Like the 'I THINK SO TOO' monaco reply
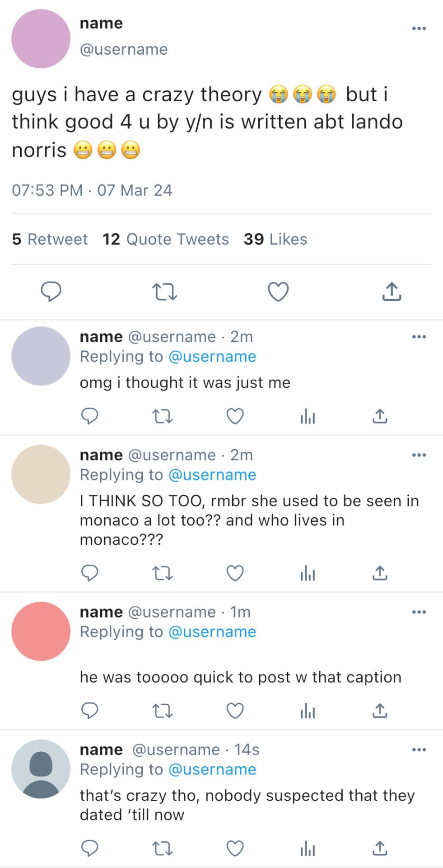443x868 pixels. coord(235,573)
